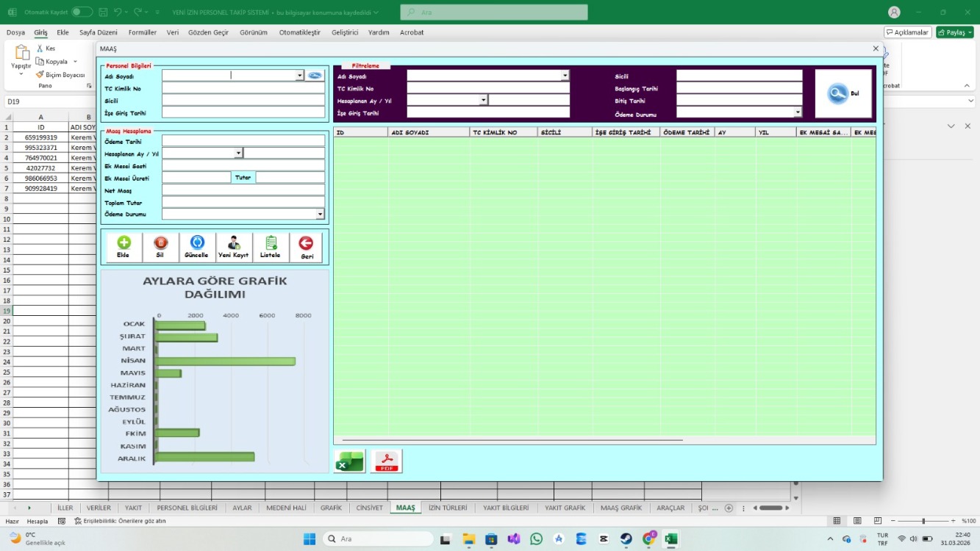Click the weather widget on taskbar

click(38, 539)
